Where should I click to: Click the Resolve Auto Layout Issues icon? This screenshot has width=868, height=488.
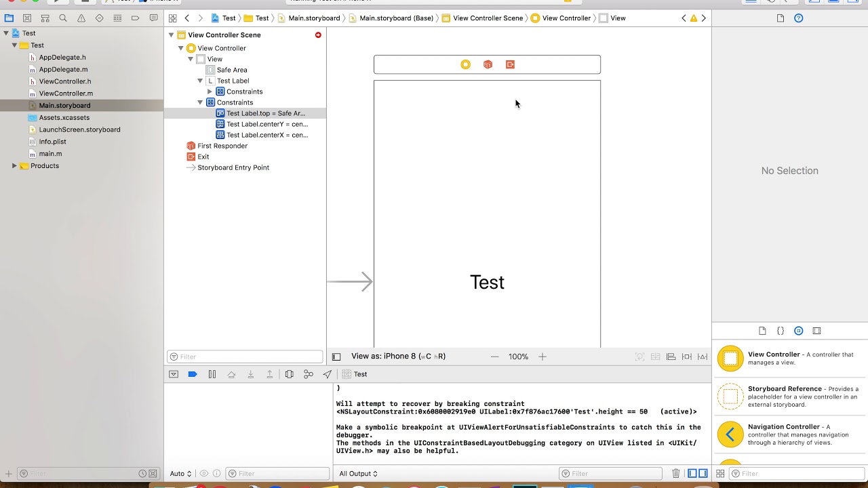click(x=703, y=357)
